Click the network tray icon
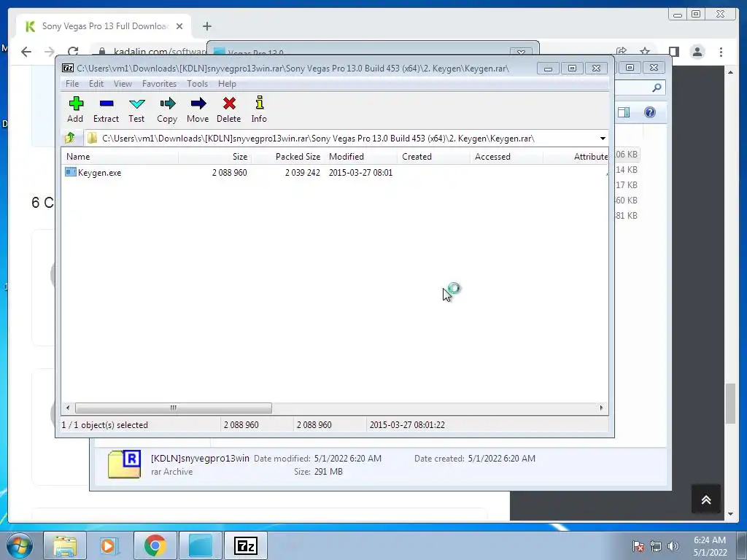747x560 pixels. 656,546
